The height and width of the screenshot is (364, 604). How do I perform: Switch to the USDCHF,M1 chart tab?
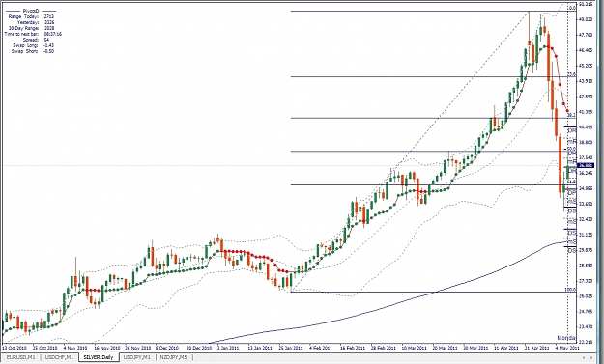[x=59, y=357]
